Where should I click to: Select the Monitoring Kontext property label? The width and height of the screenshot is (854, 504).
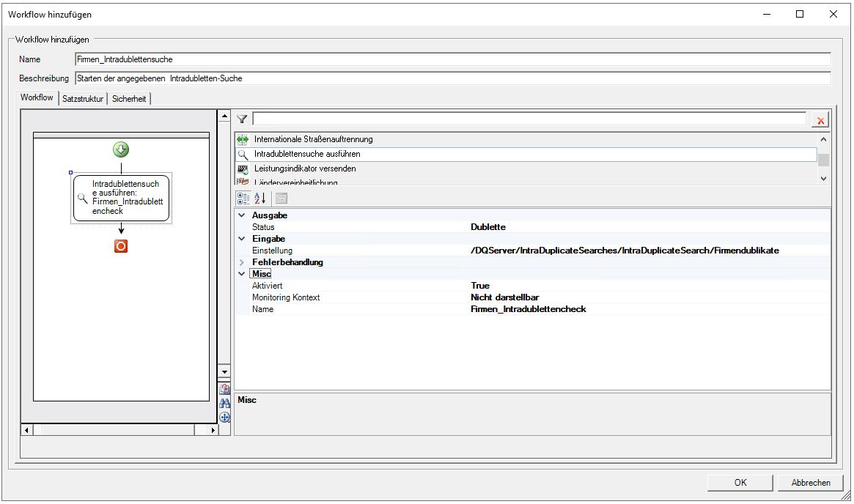pyautogui.click(x=286, y=297)
